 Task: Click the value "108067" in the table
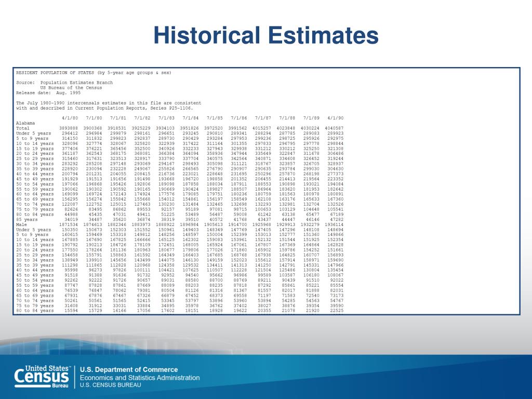pos(335,275)
